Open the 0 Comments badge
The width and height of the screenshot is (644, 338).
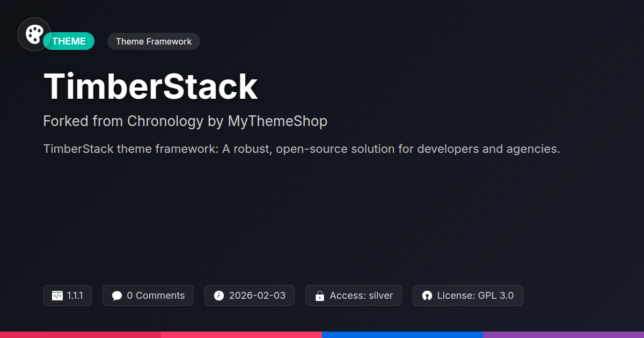coord(148,296)
